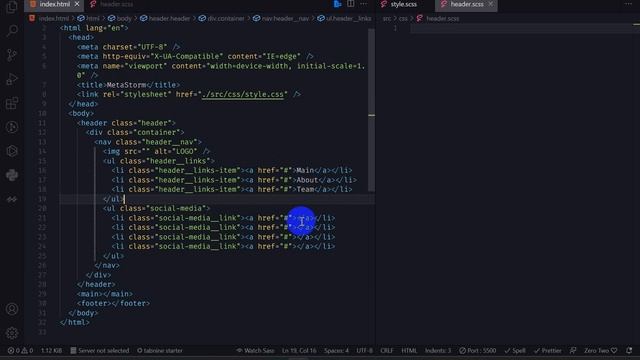The image size is (640, 360).
Task: Click Ln 19, Col 16 cursor position
Action: [299, 350]
